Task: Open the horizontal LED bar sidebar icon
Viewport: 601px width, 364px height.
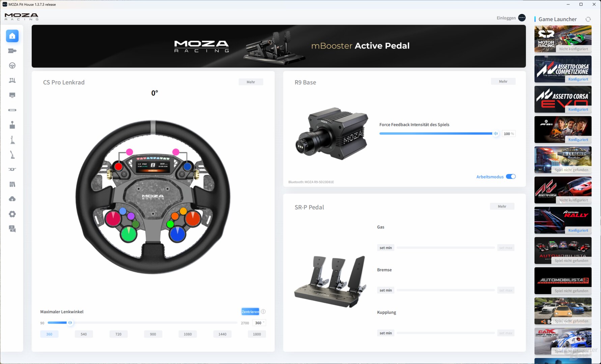Action: 12,110
